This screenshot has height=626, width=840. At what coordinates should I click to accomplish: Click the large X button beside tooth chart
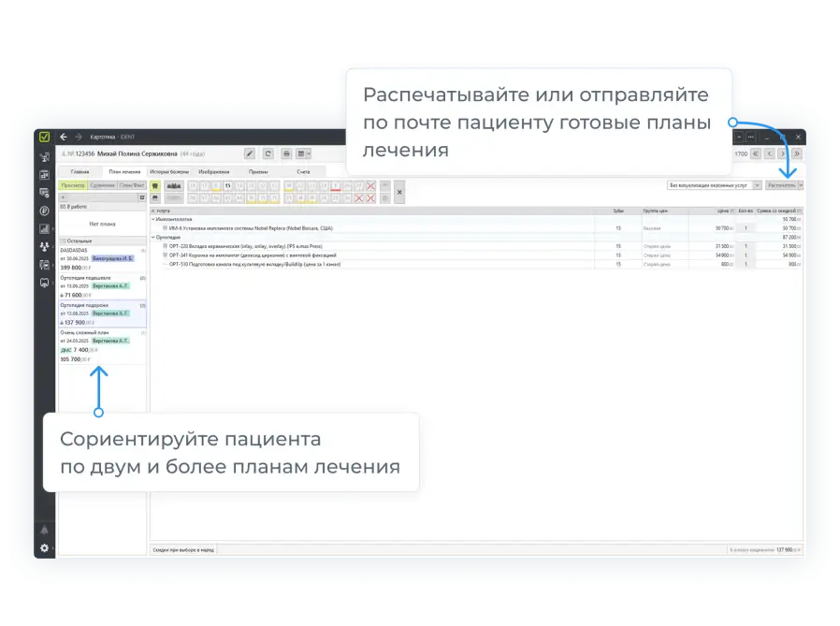[399, 192]
